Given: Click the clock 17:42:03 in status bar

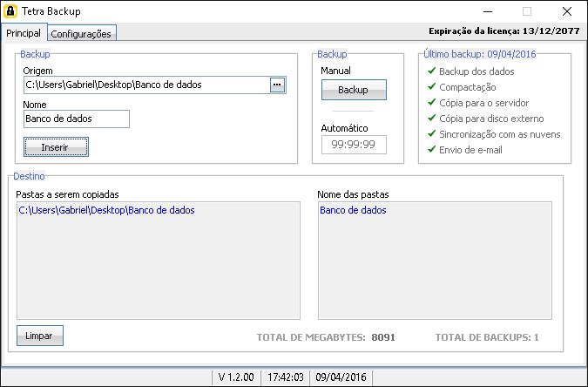Looking at the screenshot, I should pos(286,377).
